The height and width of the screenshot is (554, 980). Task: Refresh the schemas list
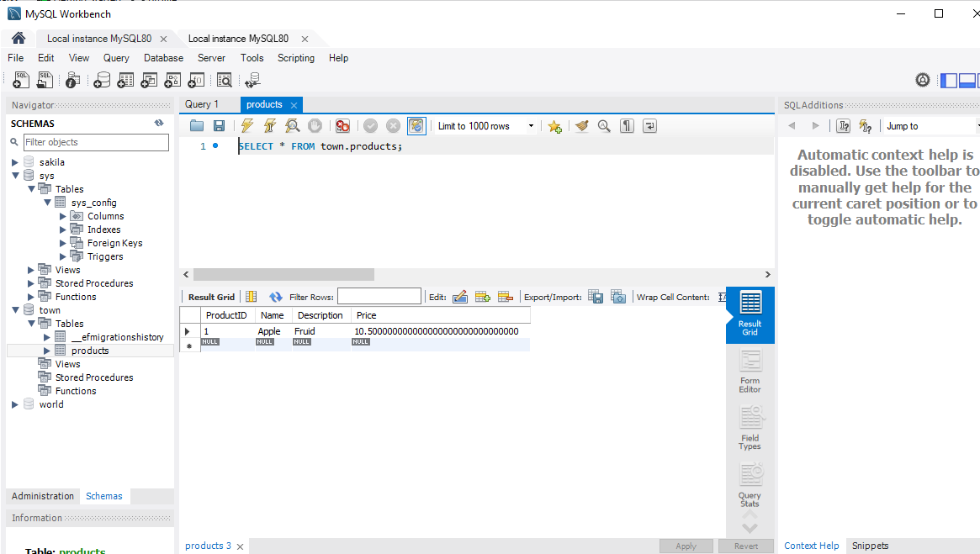(159, 123)
